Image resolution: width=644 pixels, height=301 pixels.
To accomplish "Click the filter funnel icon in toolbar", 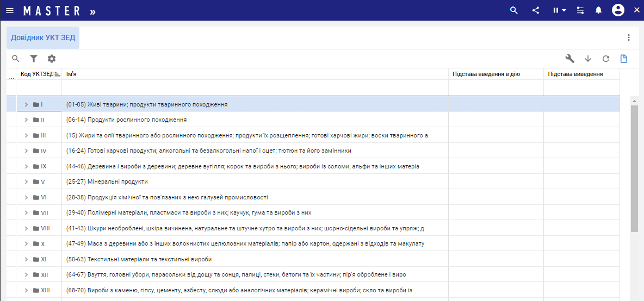I will (34, 59).
